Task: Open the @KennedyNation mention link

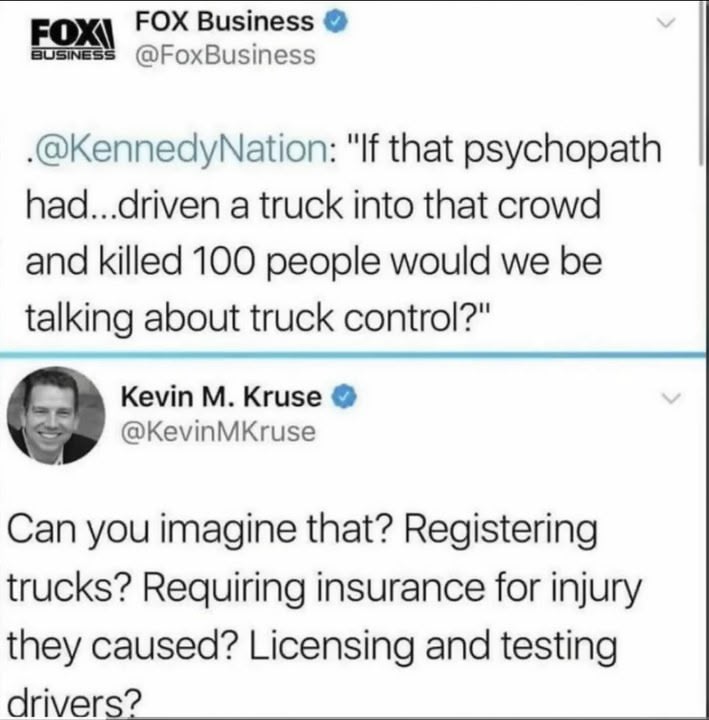Action: tap(180, 150)
